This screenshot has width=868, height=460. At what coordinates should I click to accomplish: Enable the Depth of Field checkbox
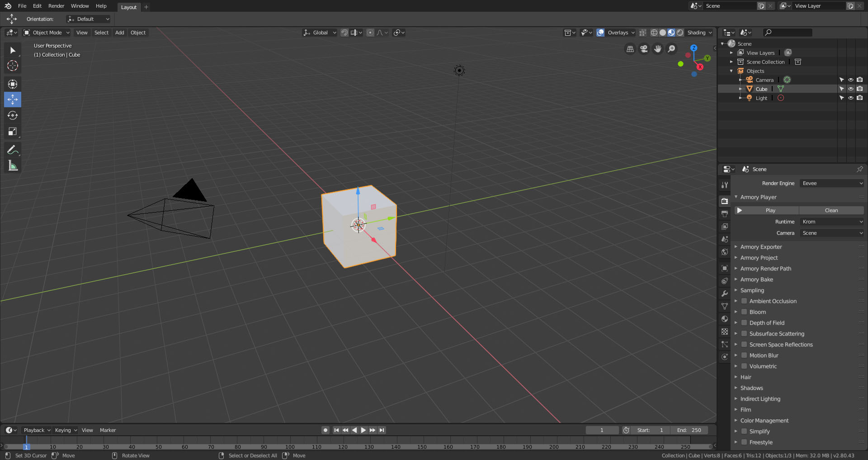point(744,323)
